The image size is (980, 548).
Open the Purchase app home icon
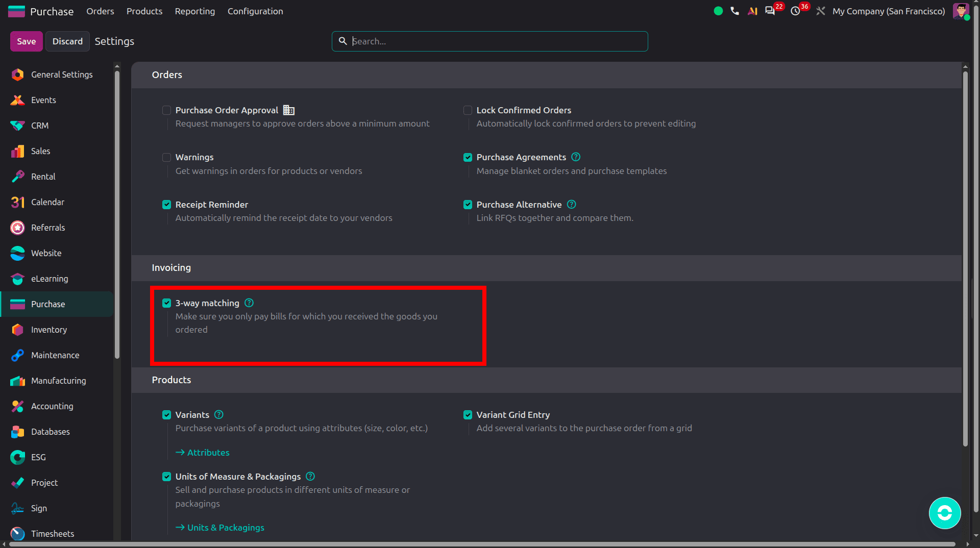[x=16, y=11]
